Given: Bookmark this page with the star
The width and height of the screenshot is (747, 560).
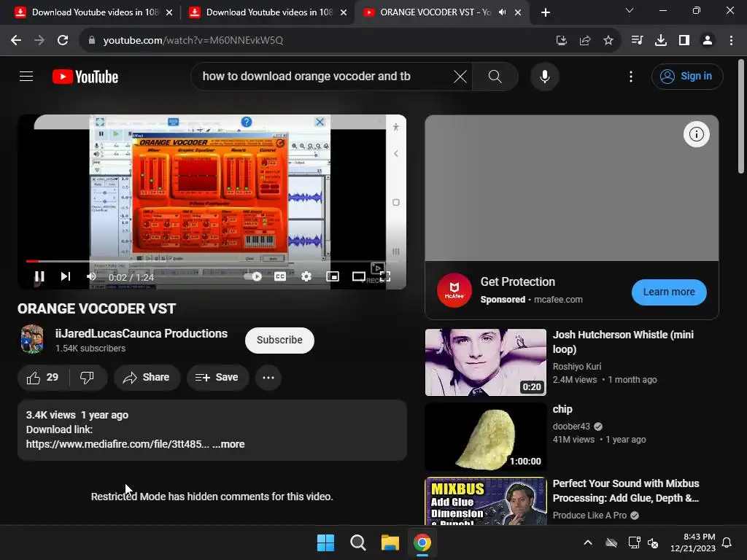Looking at the screenshot, I should (x=608, y=41).
